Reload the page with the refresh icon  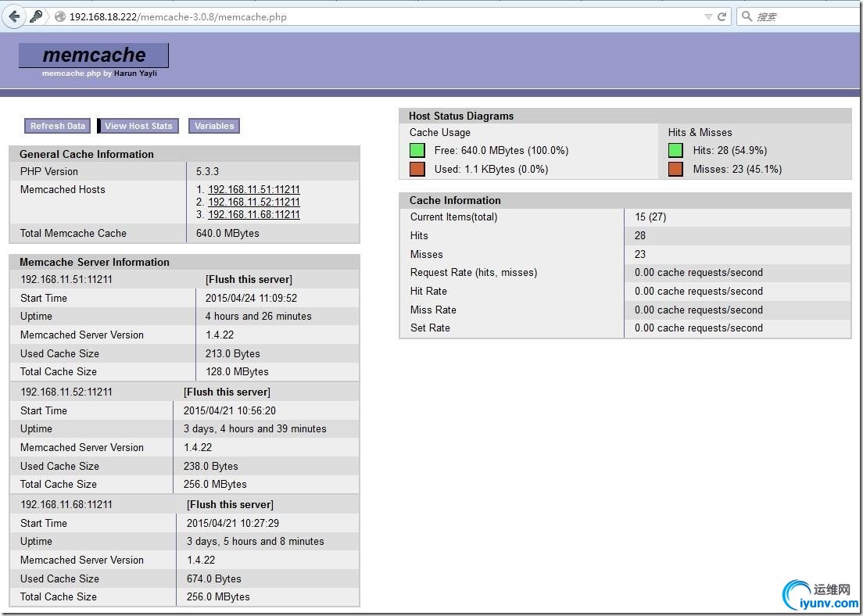[722, 16]
